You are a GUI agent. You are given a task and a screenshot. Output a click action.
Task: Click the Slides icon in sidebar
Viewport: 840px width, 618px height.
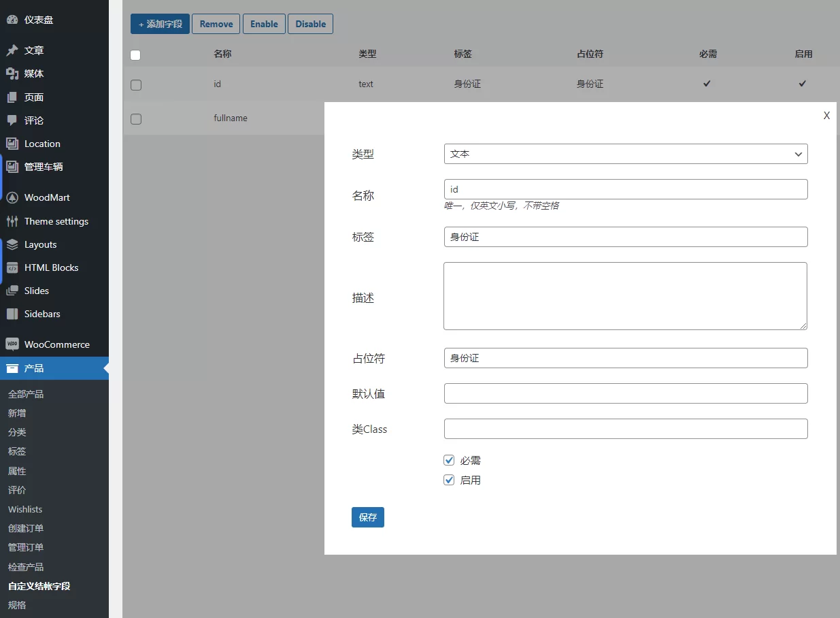[x=12, y=291]
